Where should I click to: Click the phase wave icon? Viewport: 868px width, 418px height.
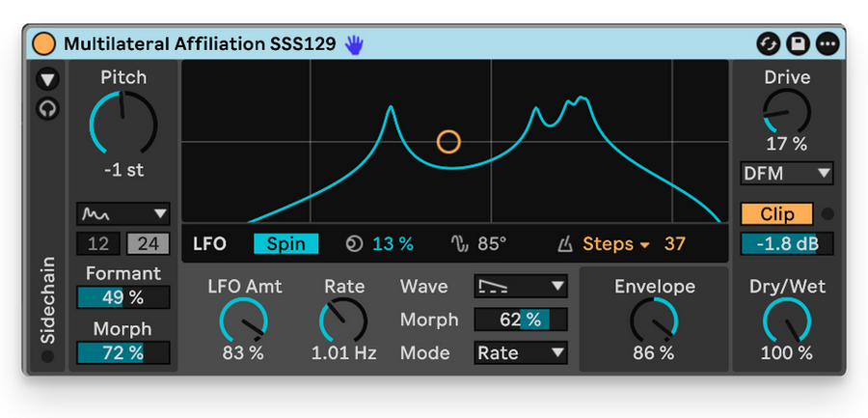tap(459, 244)
